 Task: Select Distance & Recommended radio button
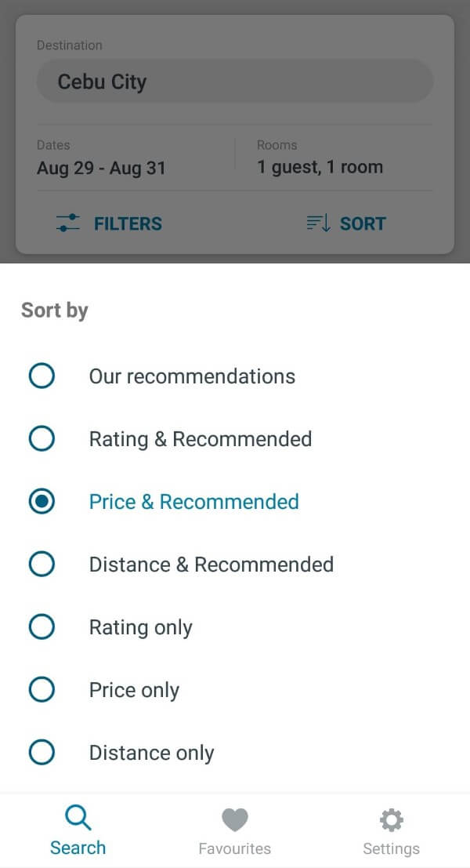pyautogui.click(x=42, y=565)
